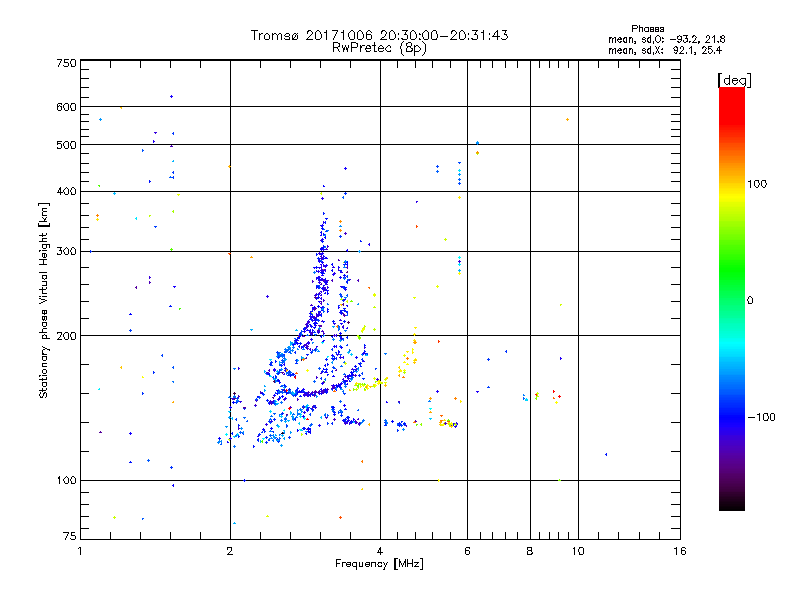
Task: Click the '[deg]' colorbar label
Action: pyautogui.click(x=734, y=80)
